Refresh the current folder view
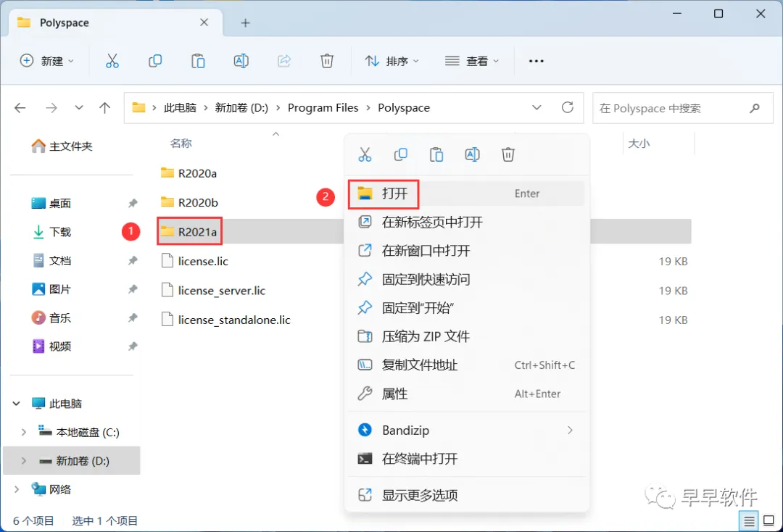Screen dimensions: 783x532 click(x=568, y=107)
